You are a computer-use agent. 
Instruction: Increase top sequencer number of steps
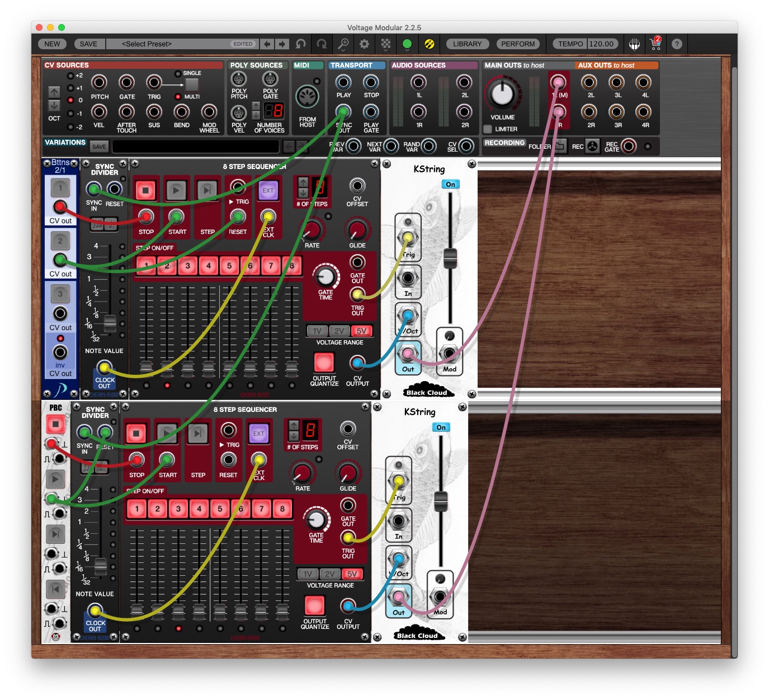(x=303, y=182)
